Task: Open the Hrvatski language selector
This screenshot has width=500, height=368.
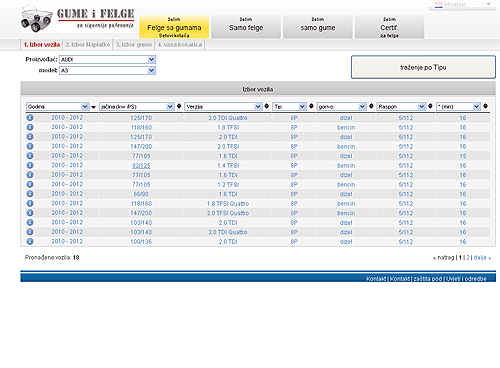Action: pos(463,5)
